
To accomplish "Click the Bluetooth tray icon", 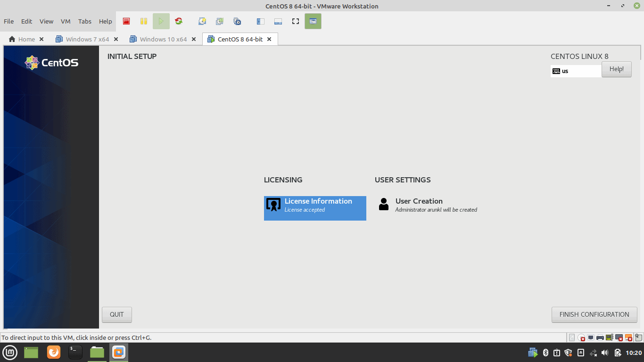I will tap(545, 353).
